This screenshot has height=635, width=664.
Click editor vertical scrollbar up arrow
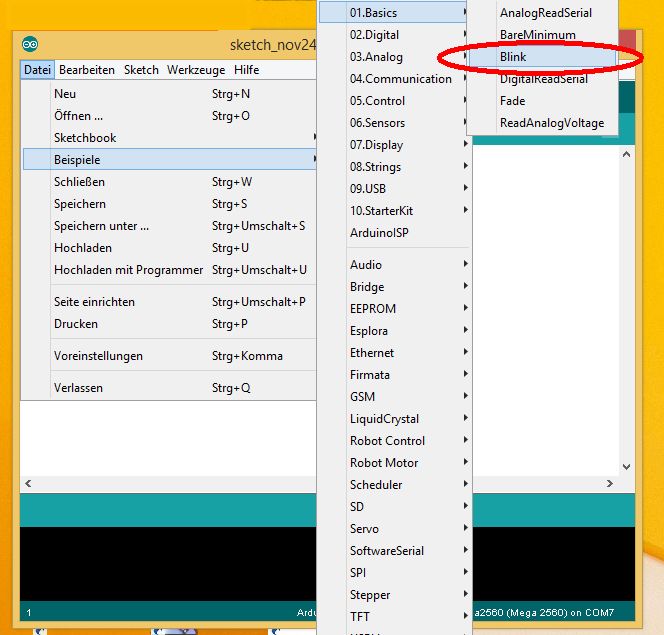click(627, 155)
